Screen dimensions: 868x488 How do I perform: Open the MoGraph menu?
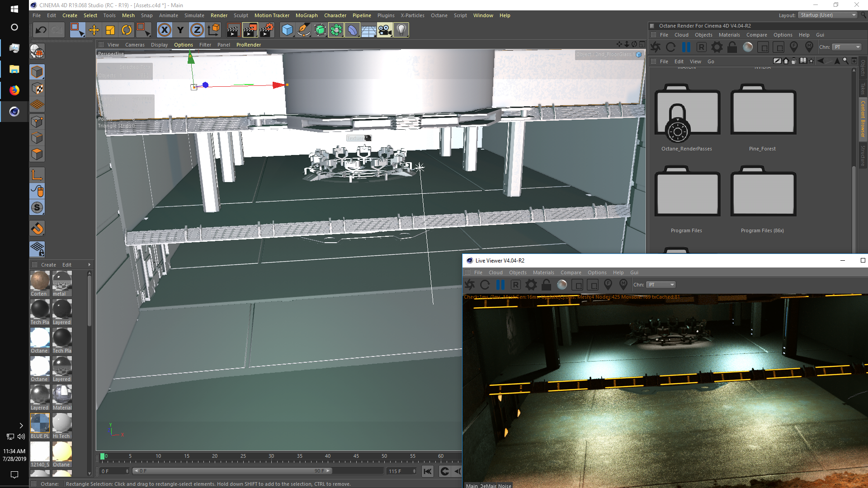click(x=307, y=15)
